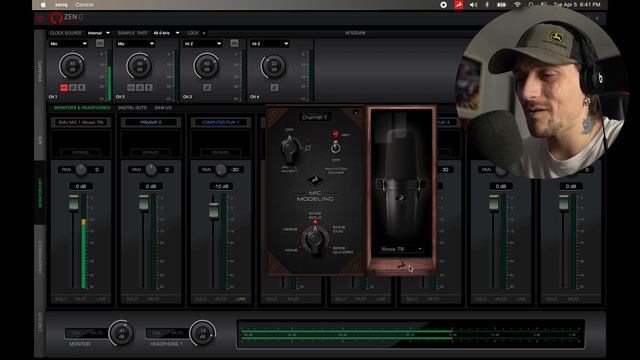This screenshot has width=640, height=360.
Task: Toggle phase invert button on CH 2 preamp
Action: pyautogui.click(x=140, y=88)
